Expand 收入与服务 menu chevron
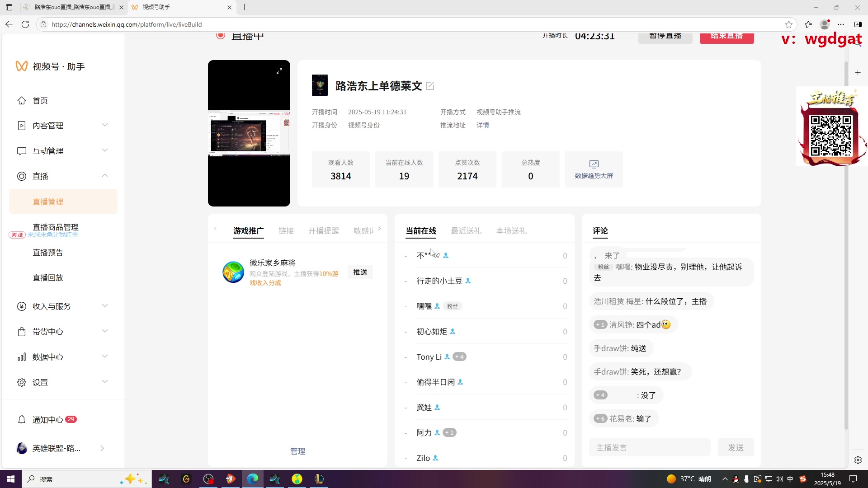 point(105,306)
